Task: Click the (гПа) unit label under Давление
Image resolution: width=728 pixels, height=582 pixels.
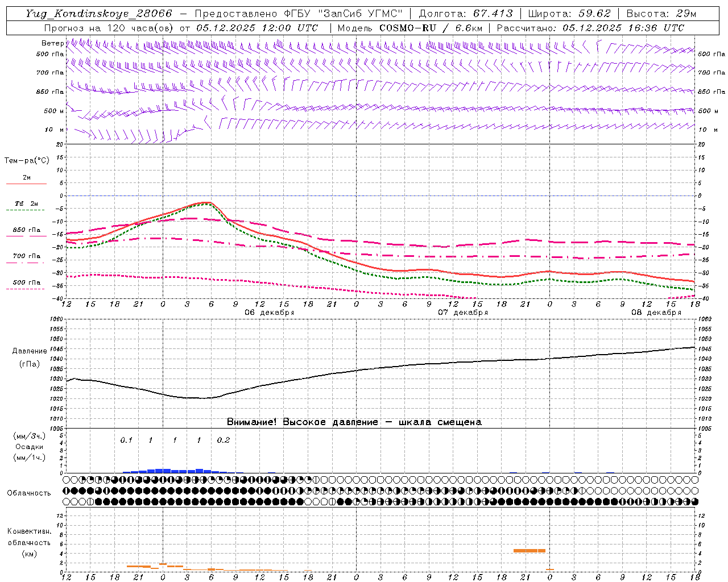Action: tap(30, 364)
